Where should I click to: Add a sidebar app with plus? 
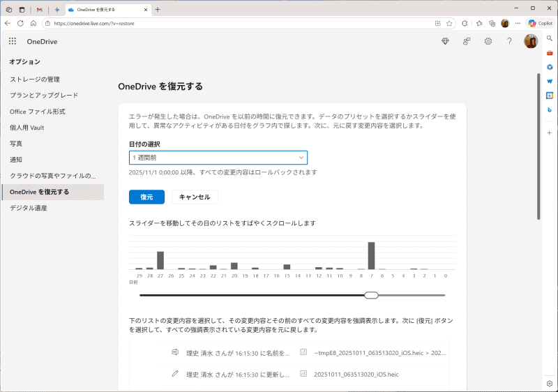coord(550,133)
